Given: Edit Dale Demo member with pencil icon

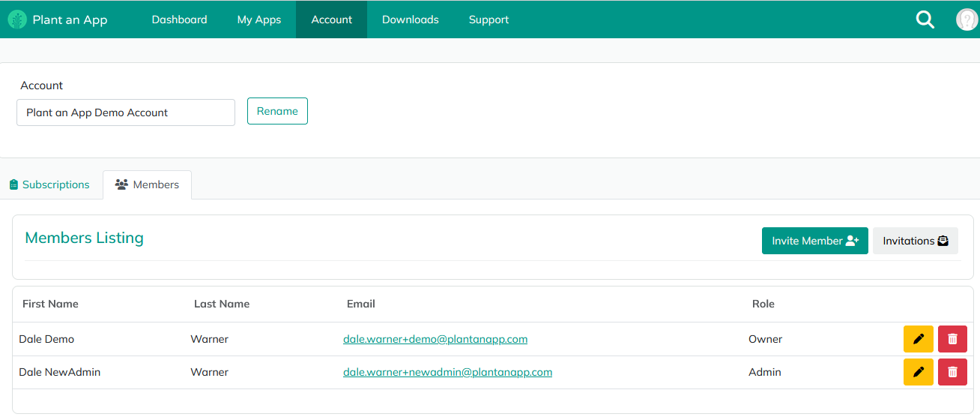Looking at the screenshot, I should pyautogui.click(x=918, y=339).
